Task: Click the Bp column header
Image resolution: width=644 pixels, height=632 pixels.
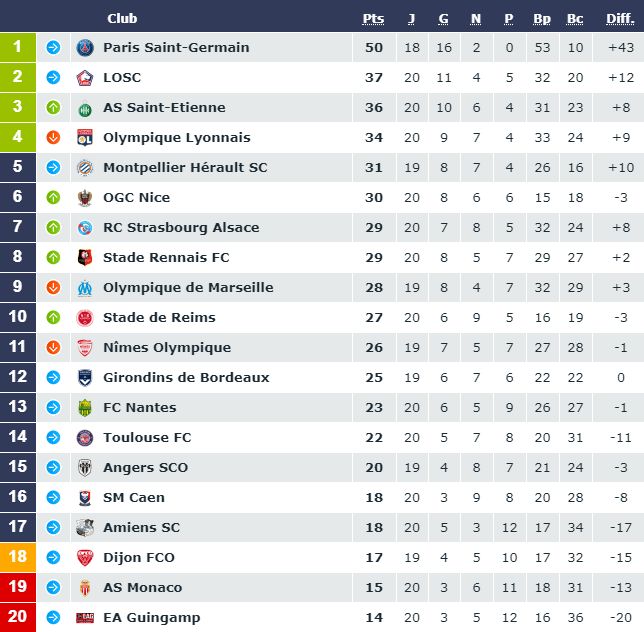Action: tap(542, 19)
